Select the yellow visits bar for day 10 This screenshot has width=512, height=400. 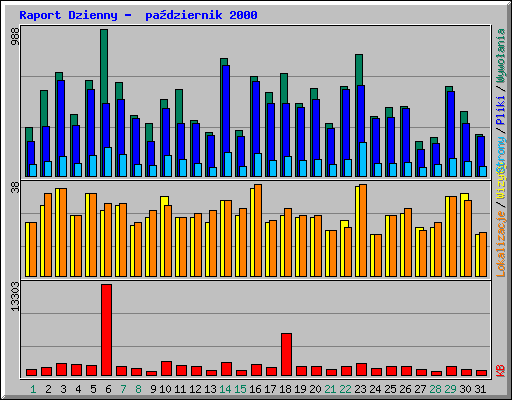[163, 236]
